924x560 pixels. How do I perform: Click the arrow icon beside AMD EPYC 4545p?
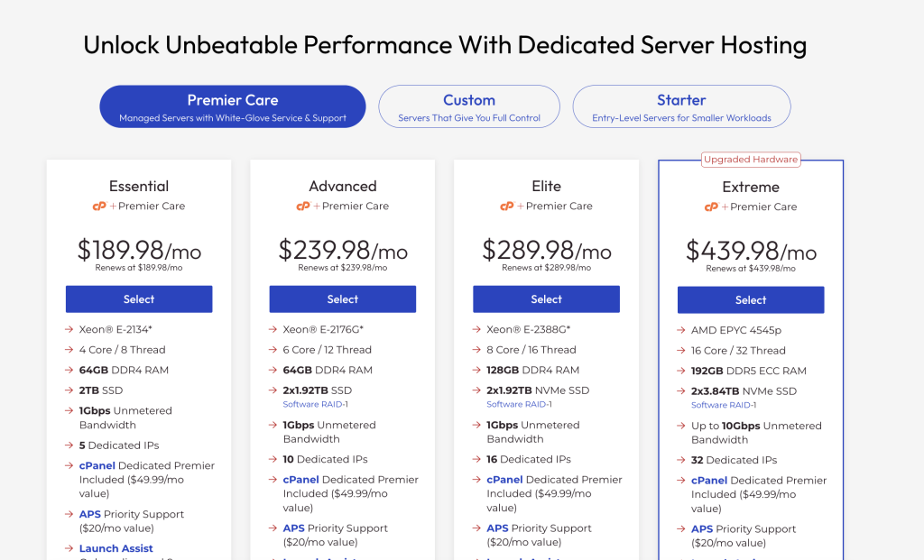[x=683, y=330]
